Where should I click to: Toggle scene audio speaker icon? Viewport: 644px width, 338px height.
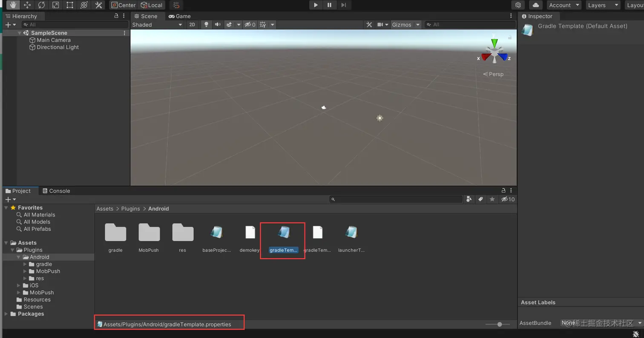pyautogui.click(x=218, y=25)
